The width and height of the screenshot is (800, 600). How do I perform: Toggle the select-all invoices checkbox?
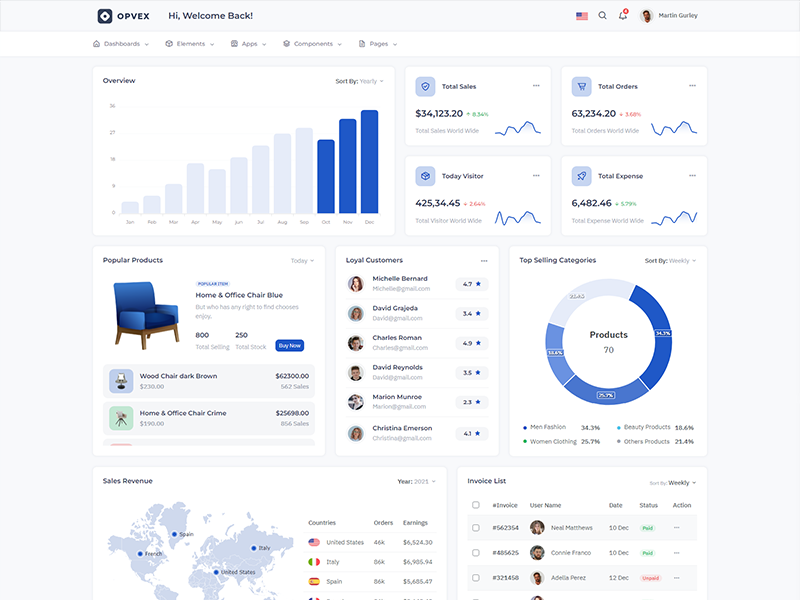click(476, 505)
